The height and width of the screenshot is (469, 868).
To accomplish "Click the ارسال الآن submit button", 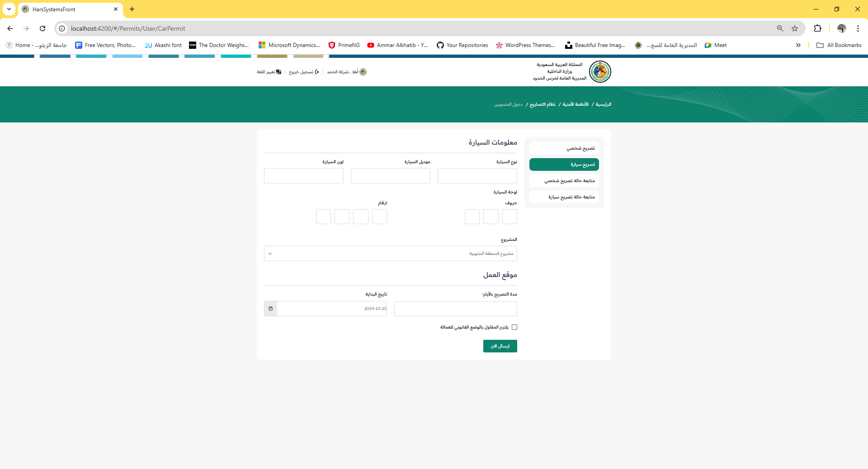I will [500, 346].
